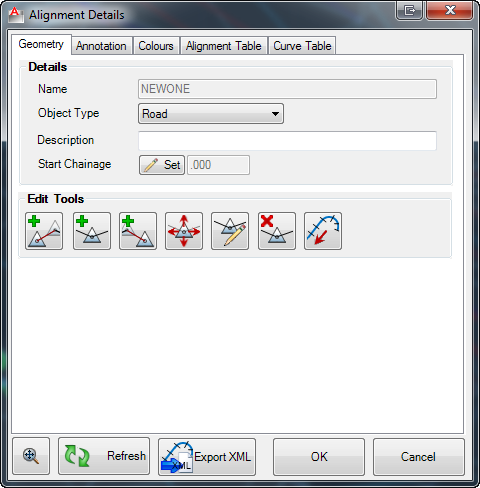Viewport: 480px width, 488px height.
Task: Reverse alignment direction curve icon
Action: (x=323, y=231)
